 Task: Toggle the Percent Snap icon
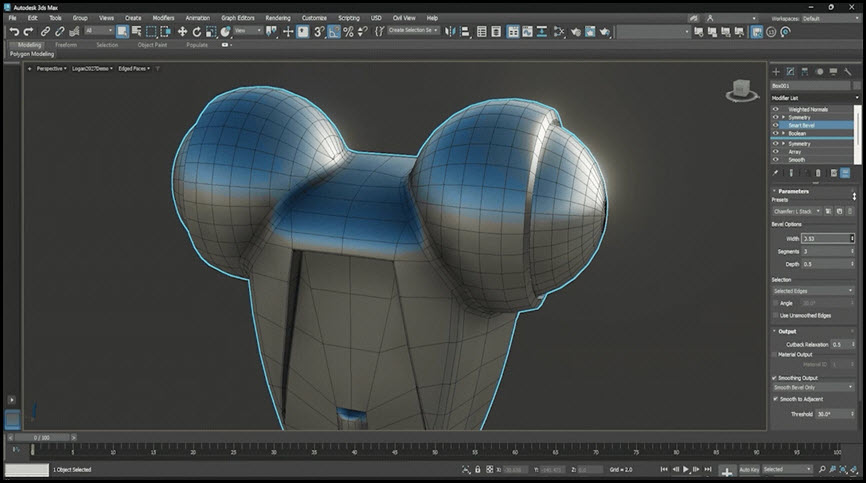tap(348, 31)
